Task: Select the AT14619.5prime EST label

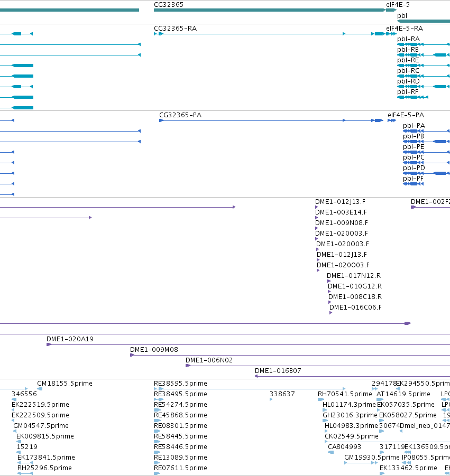Action: tap(403, 394)
